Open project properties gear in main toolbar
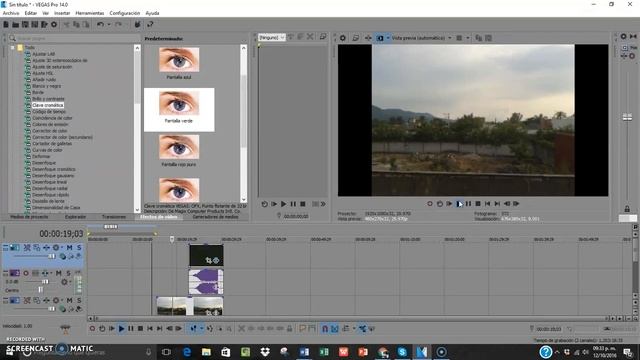The height and width of the screenshot is (360, 640). (x=54, y=24)
